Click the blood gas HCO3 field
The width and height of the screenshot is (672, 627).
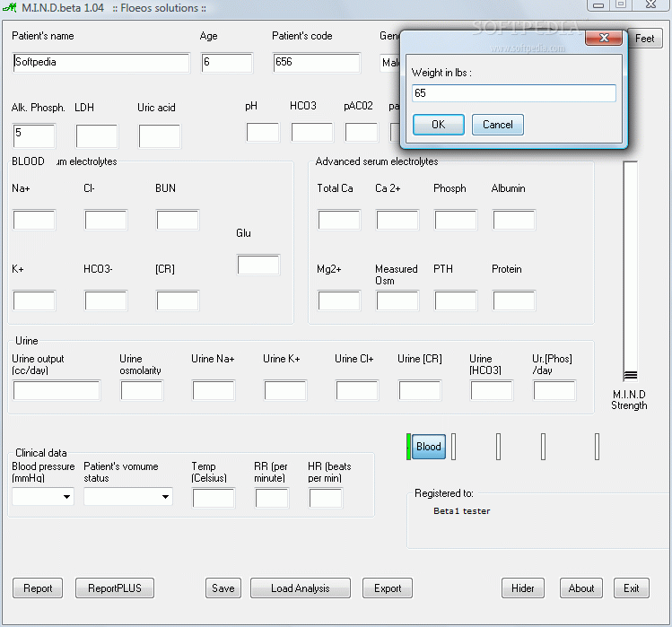point(312,132)
